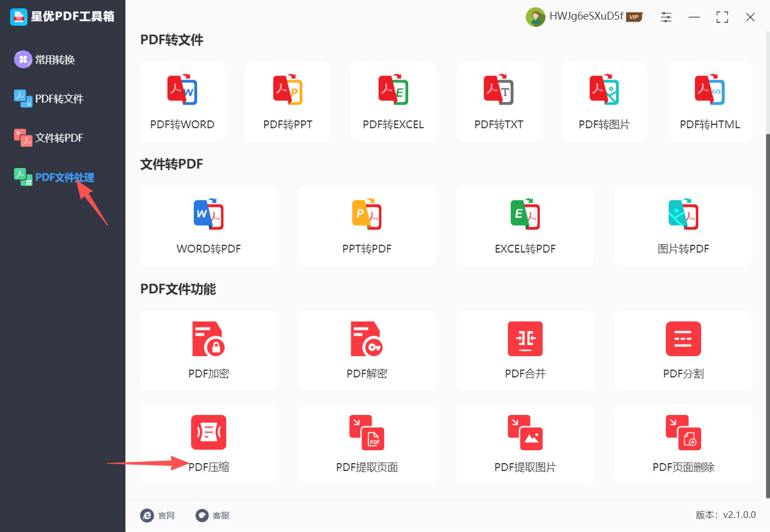Minimize the application window

[x=694, y=17]
